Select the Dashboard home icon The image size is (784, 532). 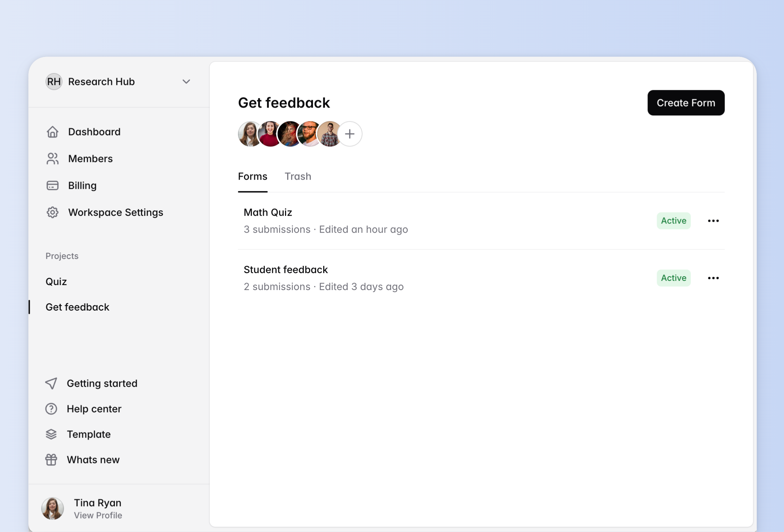coord(52,132)
